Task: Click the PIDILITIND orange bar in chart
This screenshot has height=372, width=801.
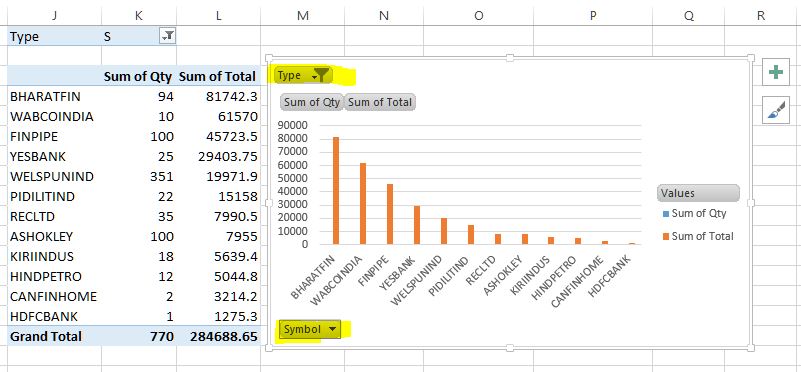Action: point(471,235)
